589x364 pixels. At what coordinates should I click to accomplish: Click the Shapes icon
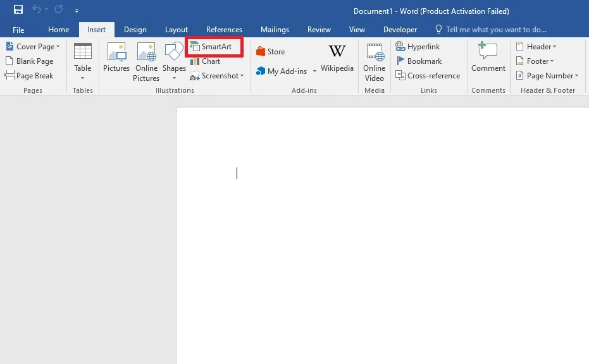[x=174, y=51]
